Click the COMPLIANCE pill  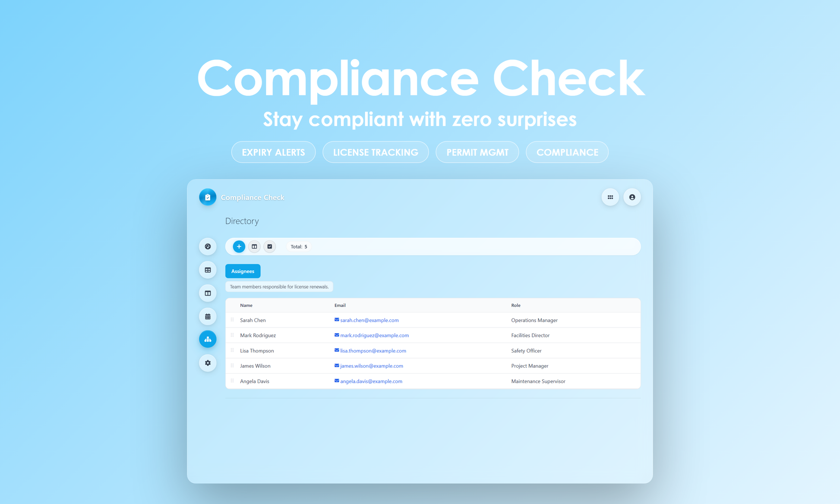tap(567, 152)
